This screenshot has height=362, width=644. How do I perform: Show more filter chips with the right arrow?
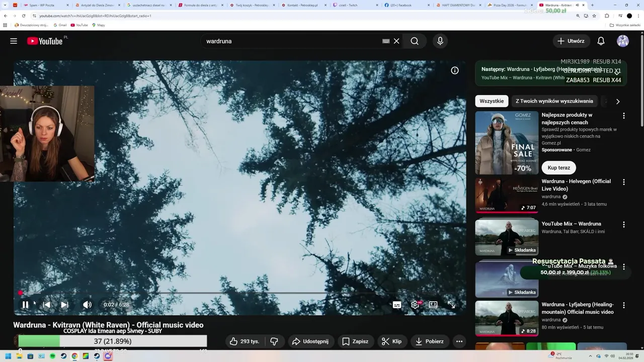pos(618,101)
